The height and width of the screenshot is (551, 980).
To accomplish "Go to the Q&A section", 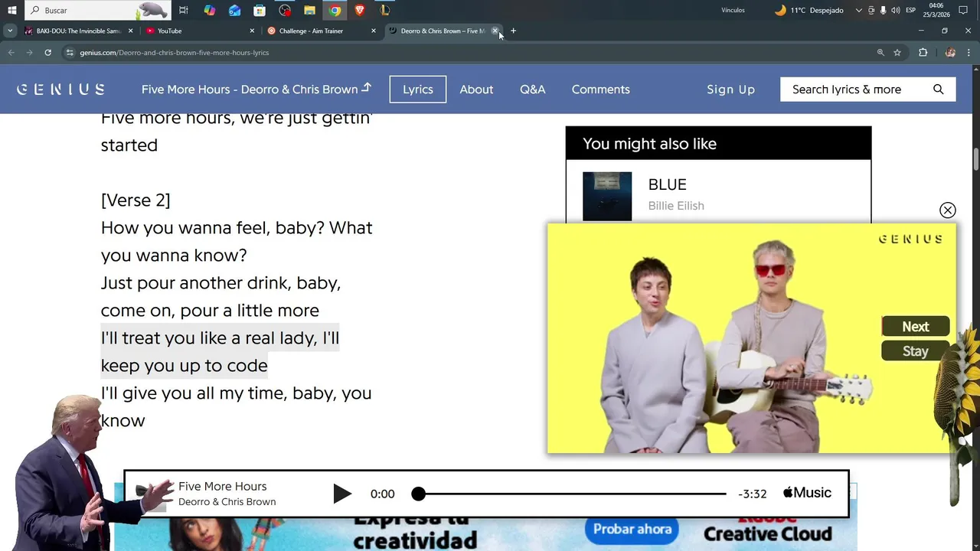I will pos(533,89).
